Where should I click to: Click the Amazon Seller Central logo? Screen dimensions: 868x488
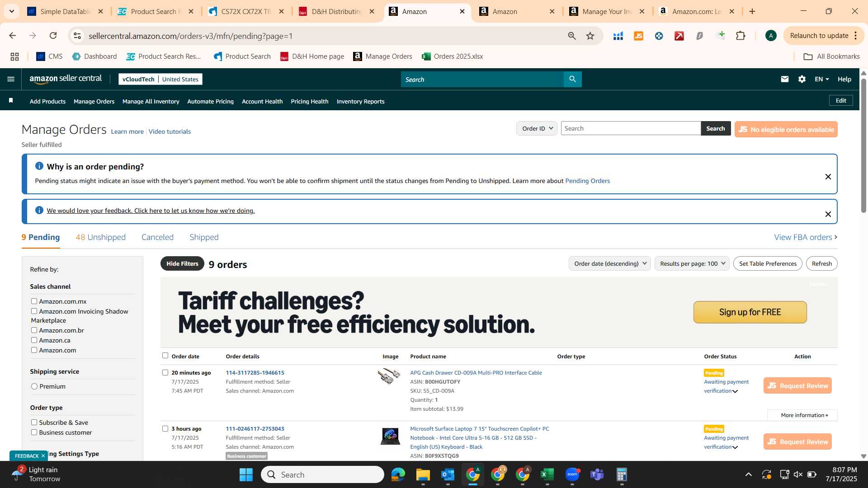(66, 79)
